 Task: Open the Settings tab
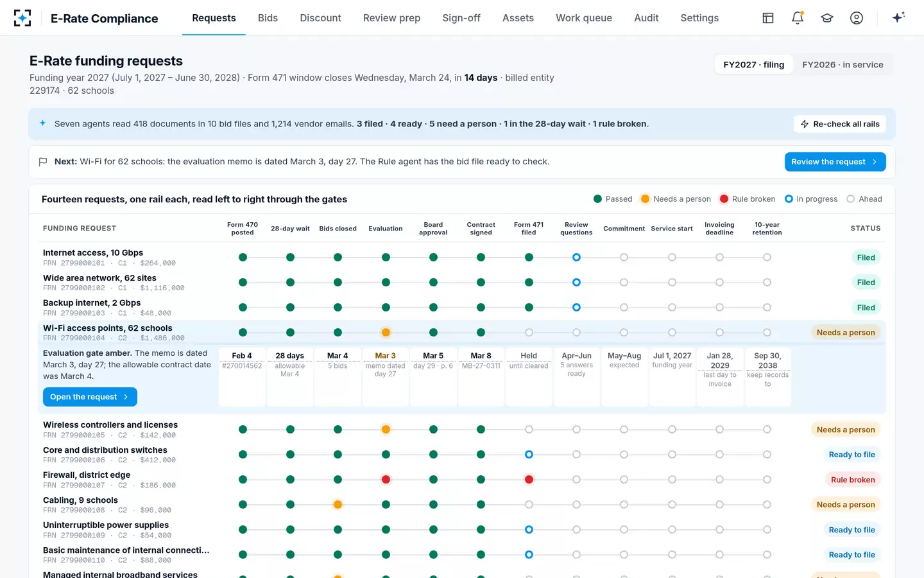click(x=699, y=18)
